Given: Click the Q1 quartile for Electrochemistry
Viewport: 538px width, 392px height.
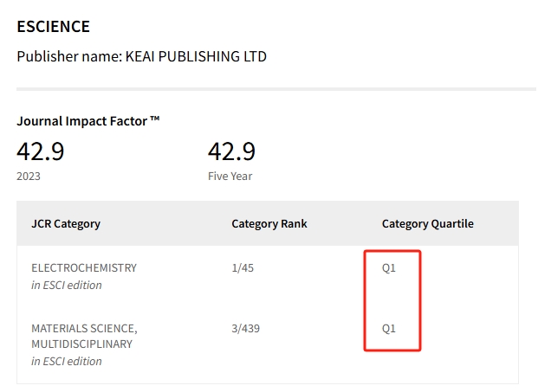Looking at the screenshot, I should (389, 268).
